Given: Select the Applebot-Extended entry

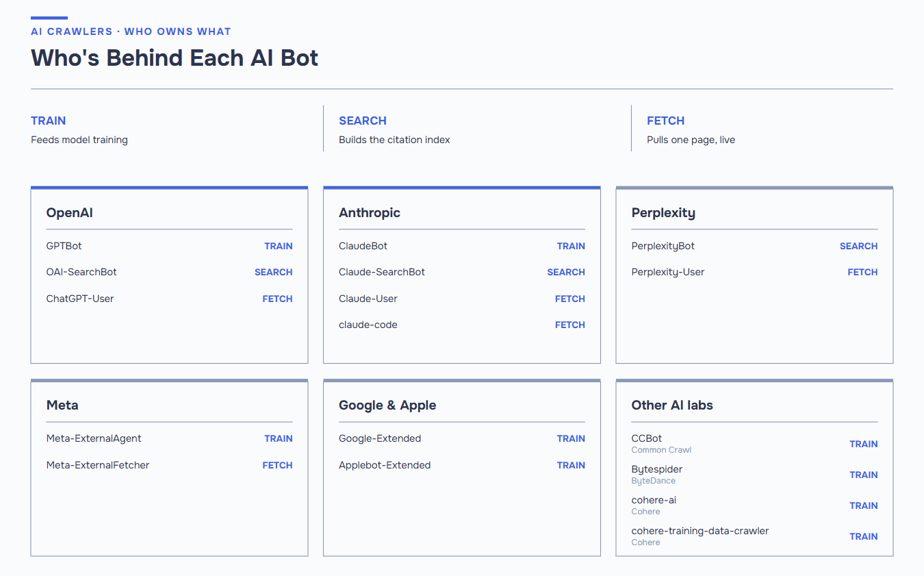Looking at the screenshot, I should pos(385,465).
